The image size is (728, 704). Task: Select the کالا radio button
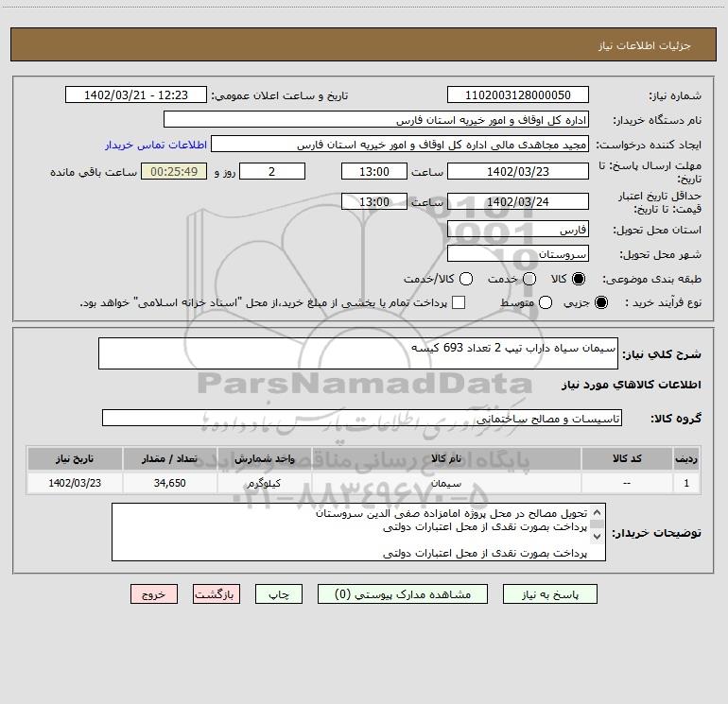click(x=579, y=279)
